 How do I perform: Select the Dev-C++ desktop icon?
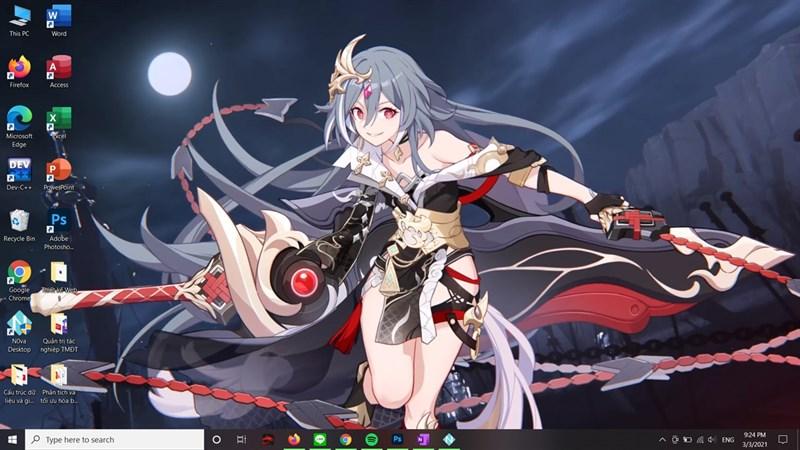click(19, 174)
